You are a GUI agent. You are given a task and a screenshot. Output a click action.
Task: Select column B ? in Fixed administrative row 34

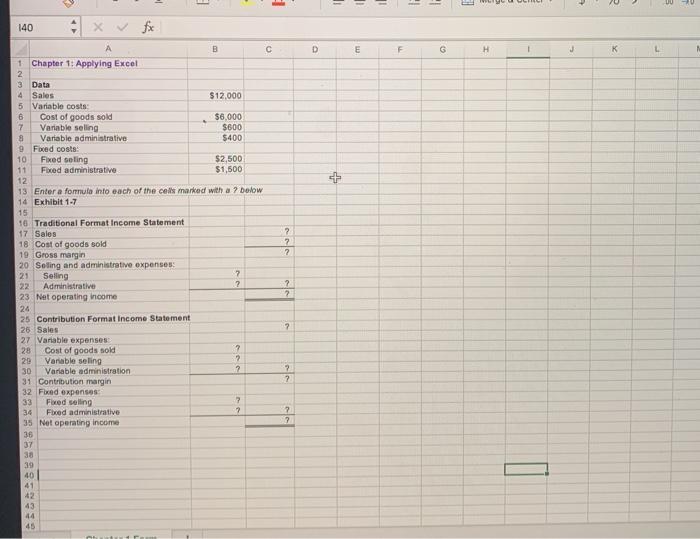218,410
